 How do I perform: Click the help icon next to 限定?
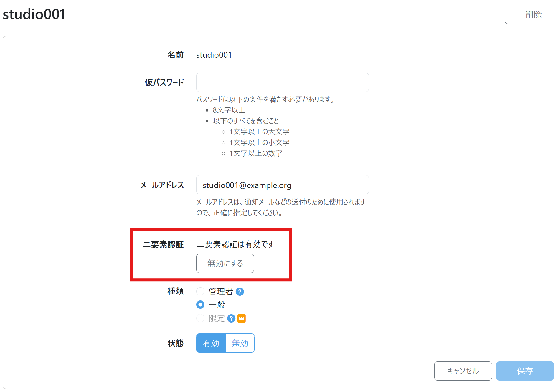[x=231, y=318]
